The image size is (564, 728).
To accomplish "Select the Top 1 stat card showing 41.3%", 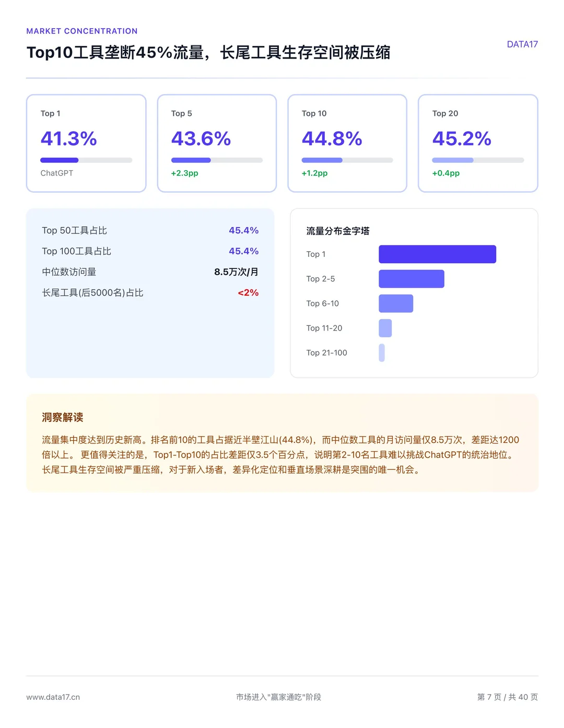I will pyautogui.click(x=86, y=143).
